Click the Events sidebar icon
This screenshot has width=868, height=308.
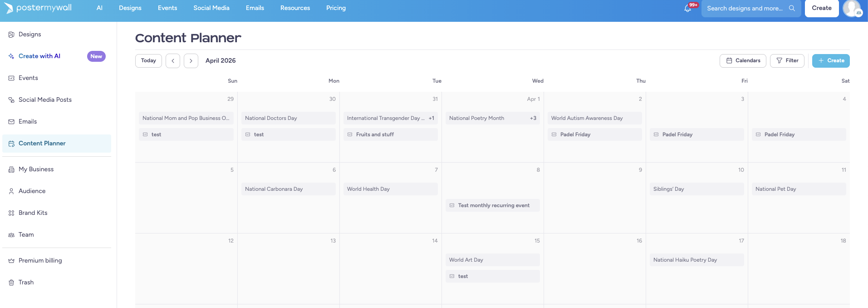tap(11, 78)
